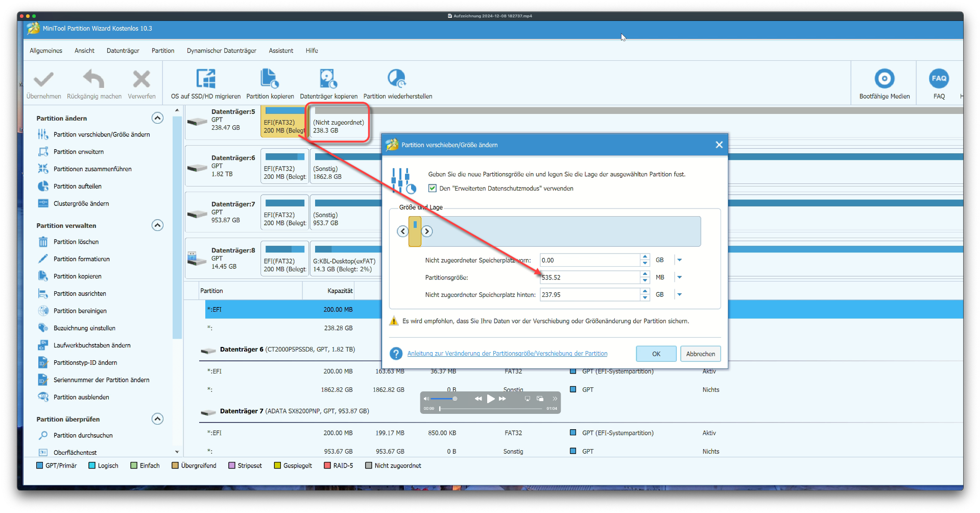
Task: Open the Bootfähige Medien tool
Action: click(x=885, y=84)
